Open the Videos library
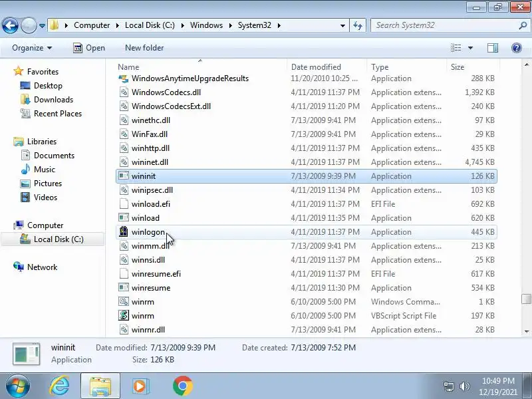Image resolution: width=532 pixels, height=399 pixels. coord(45,197)
